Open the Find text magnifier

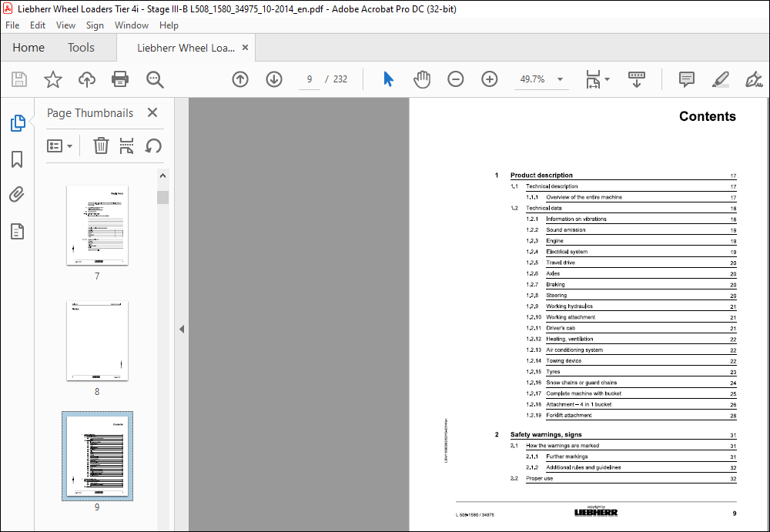(155, 79)
